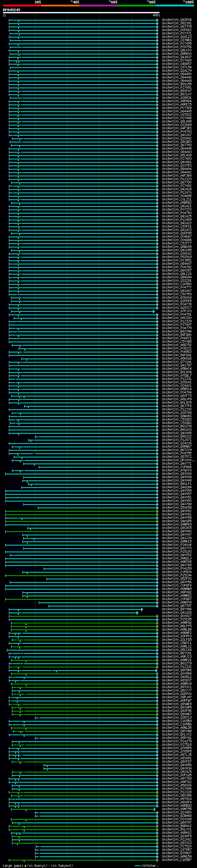Click the UniRef100_Q19UF9 label

click(x=176, y=836)
